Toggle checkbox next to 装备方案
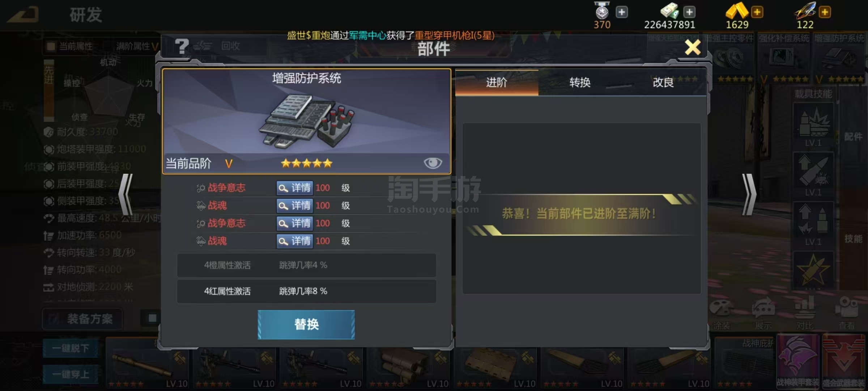 click(x=152, y=318)
